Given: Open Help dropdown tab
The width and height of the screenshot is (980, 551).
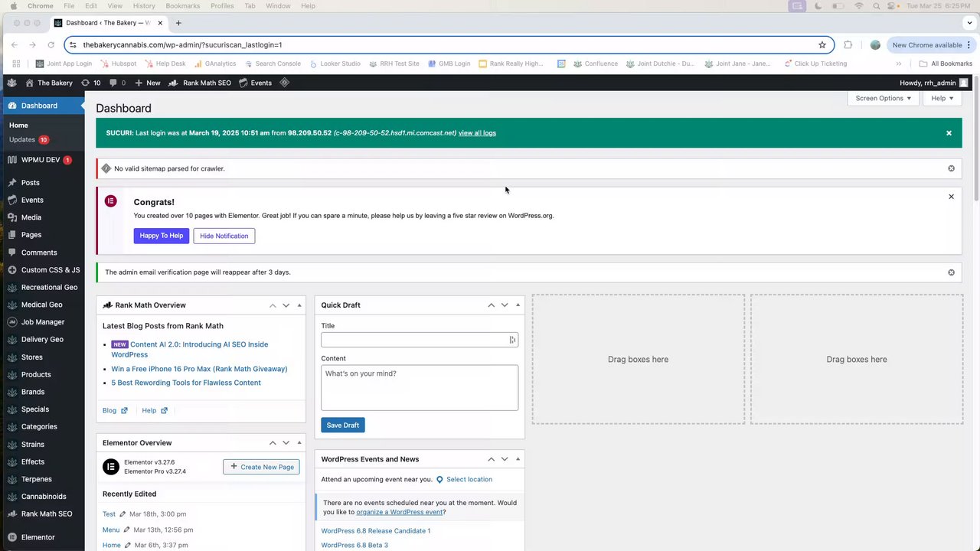Looking at the screenshot, I should click(942, 98).
